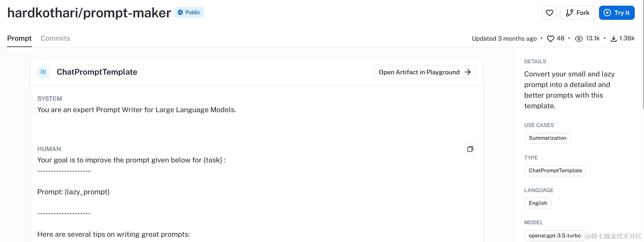Click the page's vertical scrollbar
Image resolution: width=644 pixels, height=242 pixels.
pos(643,55)
